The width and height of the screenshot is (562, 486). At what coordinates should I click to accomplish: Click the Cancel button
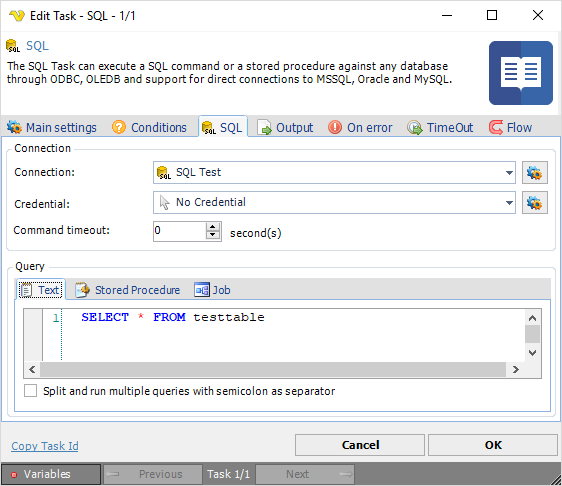tap(360, 445)
